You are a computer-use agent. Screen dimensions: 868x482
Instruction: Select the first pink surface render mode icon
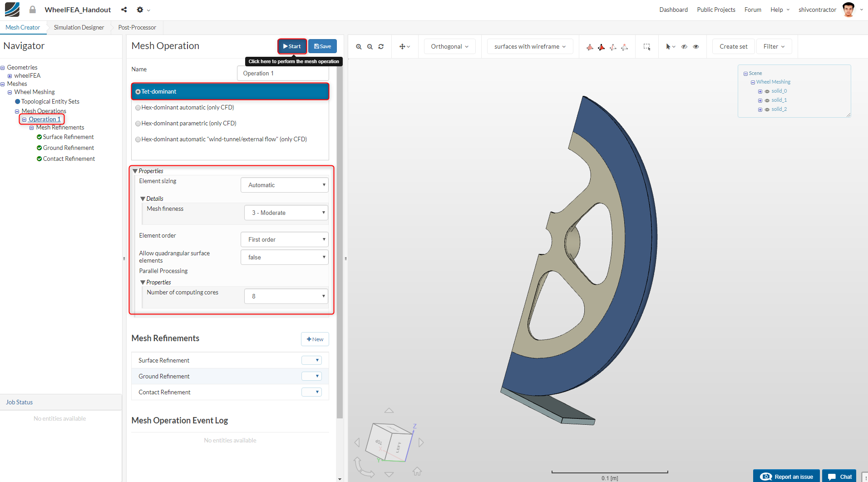590,47
